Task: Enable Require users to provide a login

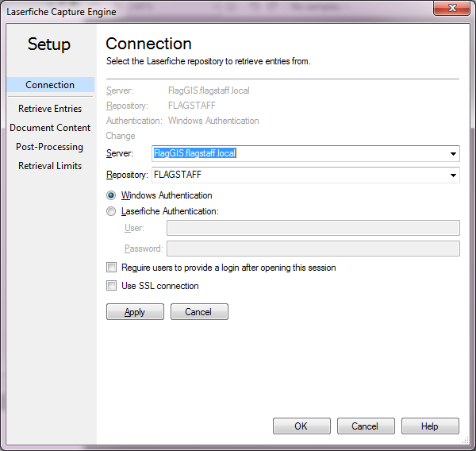Action: click(x=112, y=268)
